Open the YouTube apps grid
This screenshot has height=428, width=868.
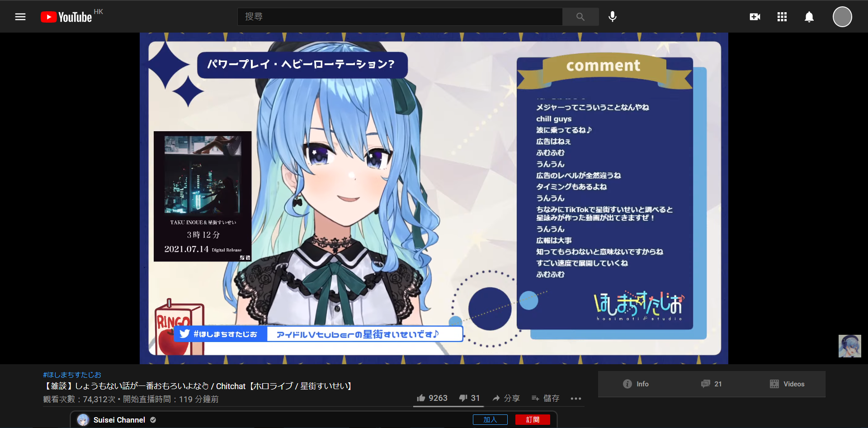[782, 17]
